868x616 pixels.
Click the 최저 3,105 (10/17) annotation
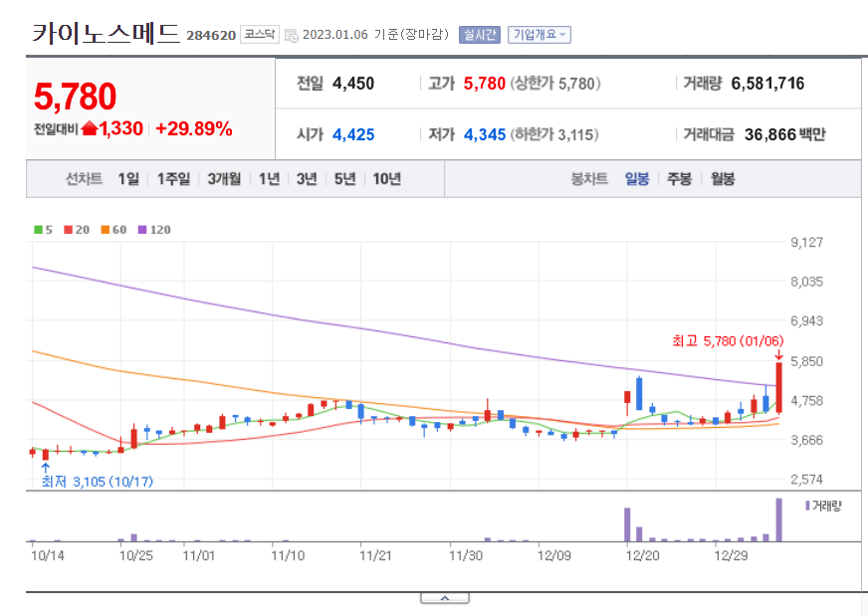pos(98,482)
